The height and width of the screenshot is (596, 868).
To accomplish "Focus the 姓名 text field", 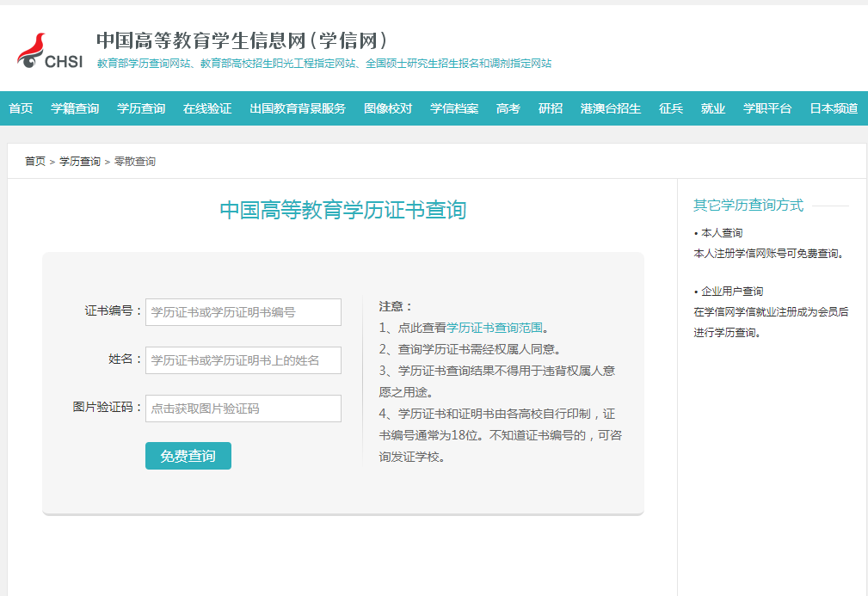I will pos(243,360).
